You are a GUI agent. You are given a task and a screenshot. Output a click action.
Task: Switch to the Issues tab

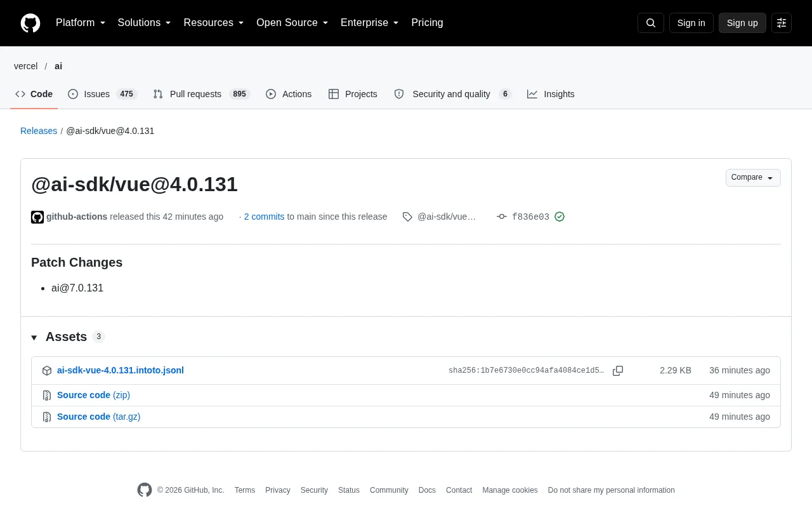click(103, 94)
